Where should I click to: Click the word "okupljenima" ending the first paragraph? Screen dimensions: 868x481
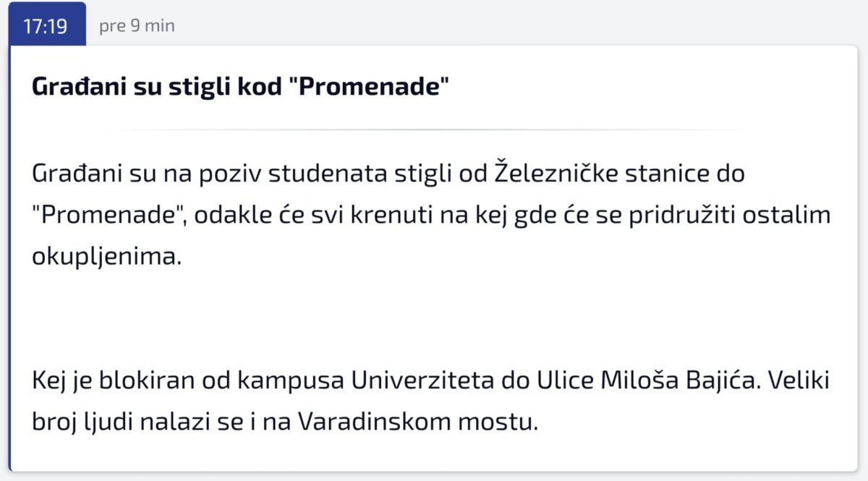104,257
